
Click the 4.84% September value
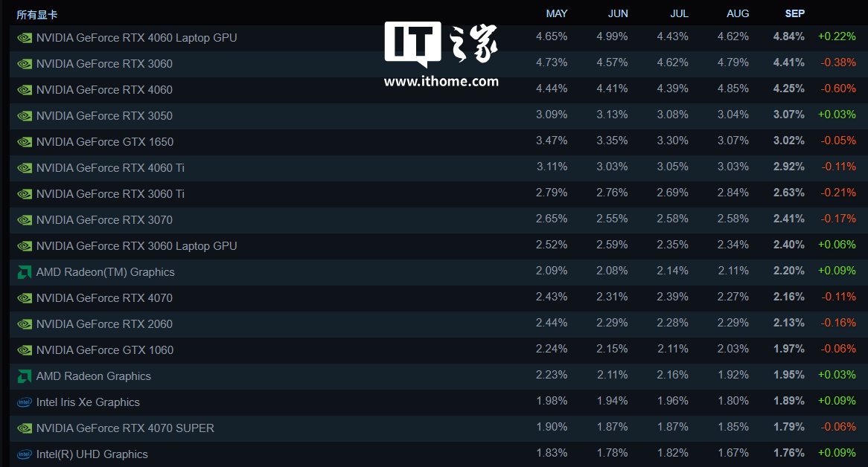point(788,36)
